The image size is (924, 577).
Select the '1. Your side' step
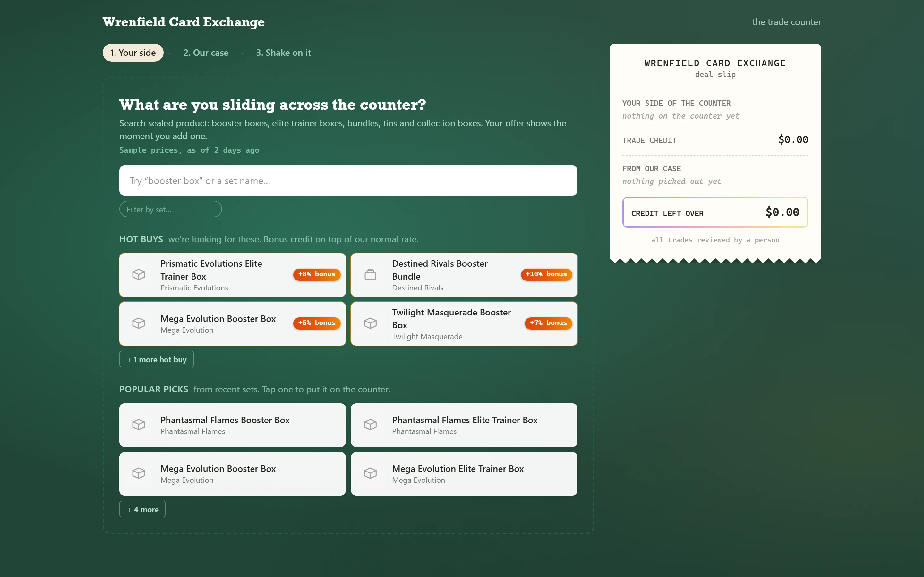(x=133, y=53)
